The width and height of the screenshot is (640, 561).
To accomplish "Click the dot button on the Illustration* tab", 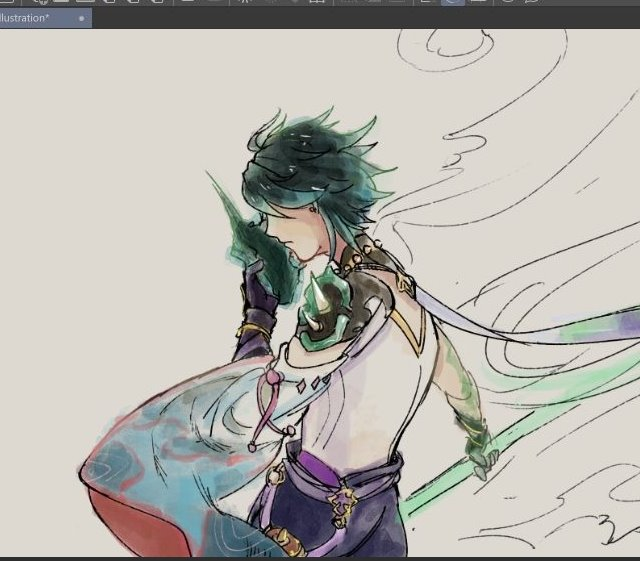I will (x=82, y=18).
